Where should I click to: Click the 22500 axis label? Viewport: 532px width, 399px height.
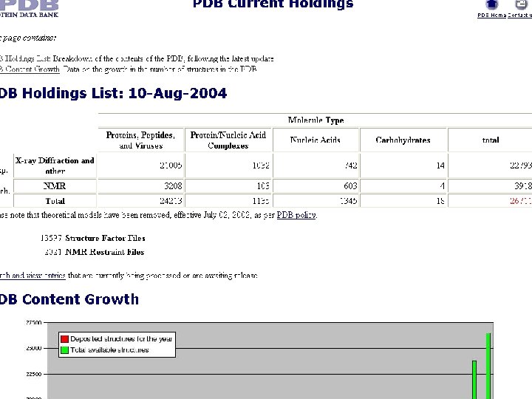click(33, 374)
